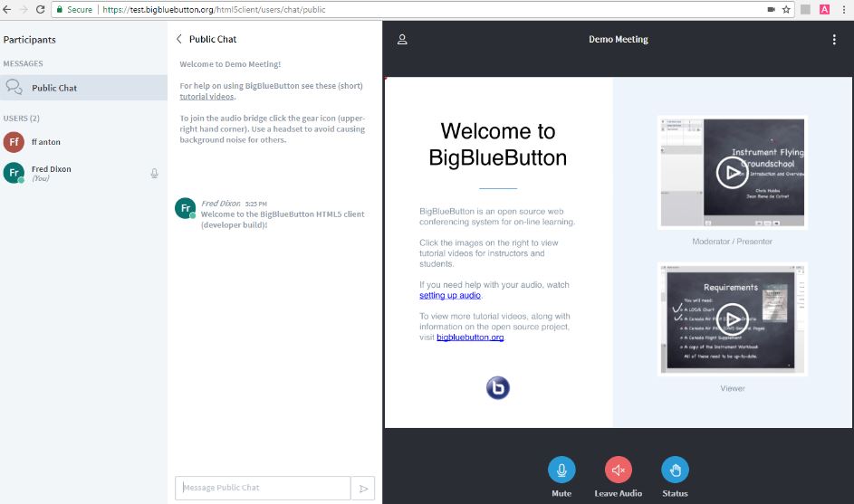Open the tutorial videos link
This screenshot has width=854, height=504.
click(207, 96)
